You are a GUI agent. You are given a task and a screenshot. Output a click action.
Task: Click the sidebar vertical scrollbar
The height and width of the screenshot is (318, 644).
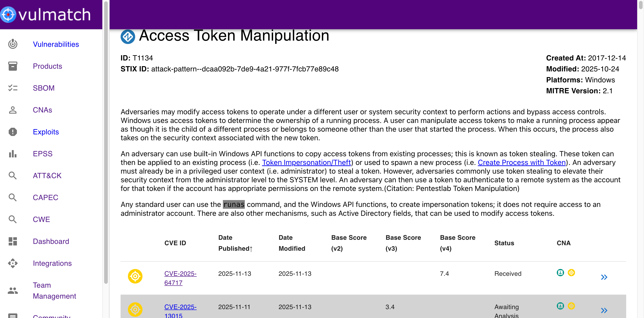[106, 142]
